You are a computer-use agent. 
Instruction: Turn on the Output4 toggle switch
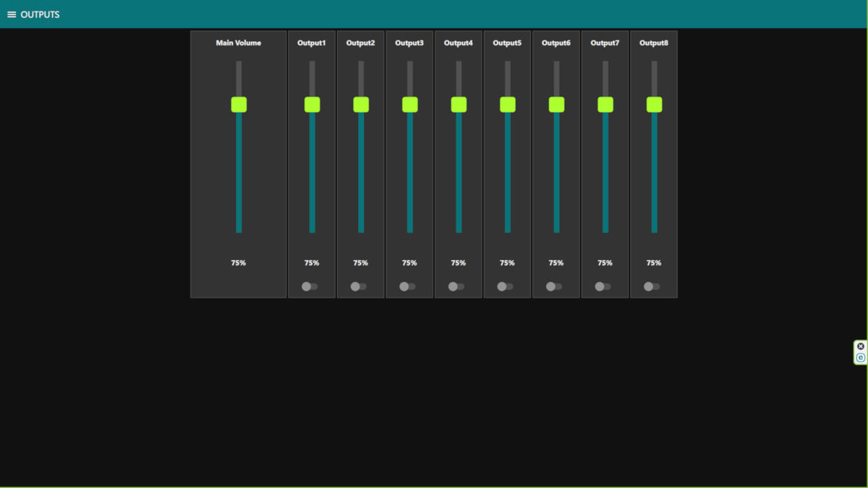(x=457, y=286)
